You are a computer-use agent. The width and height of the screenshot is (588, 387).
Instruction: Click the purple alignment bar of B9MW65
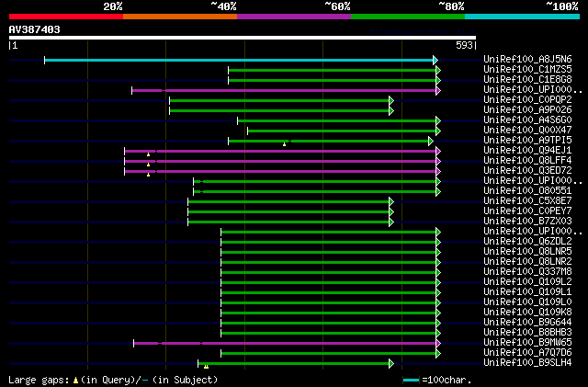click(285, 343)
